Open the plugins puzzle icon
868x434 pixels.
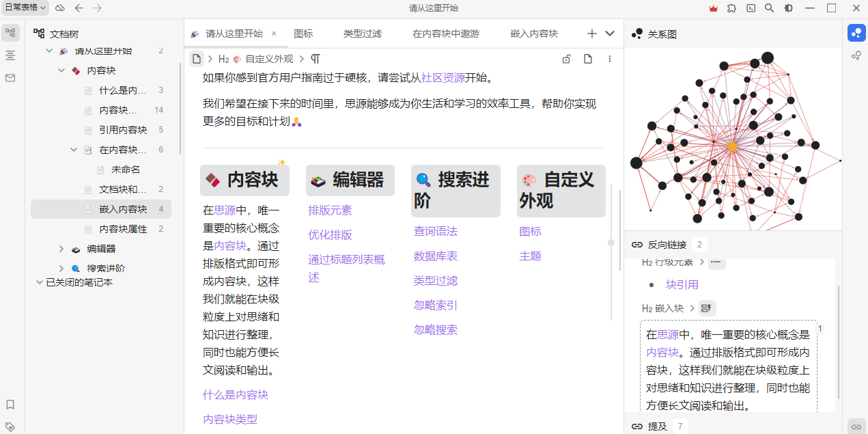(x=732, y=8)
